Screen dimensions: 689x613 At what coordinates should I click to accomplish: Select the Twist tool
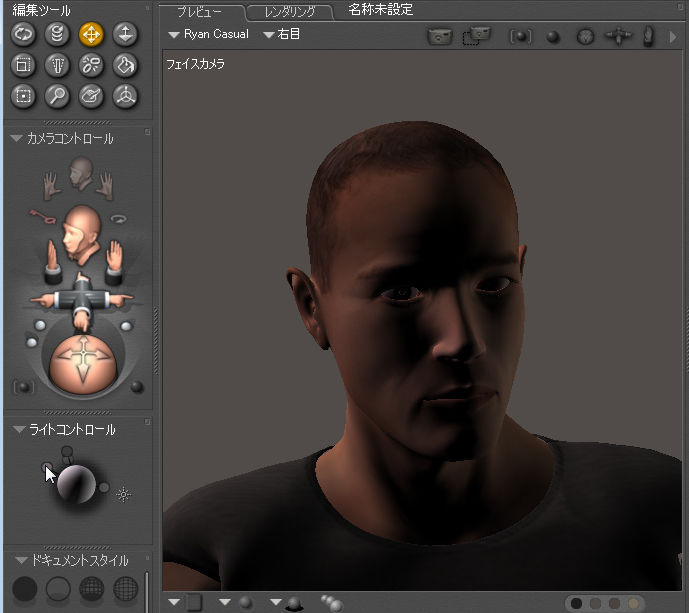point(57,34)
